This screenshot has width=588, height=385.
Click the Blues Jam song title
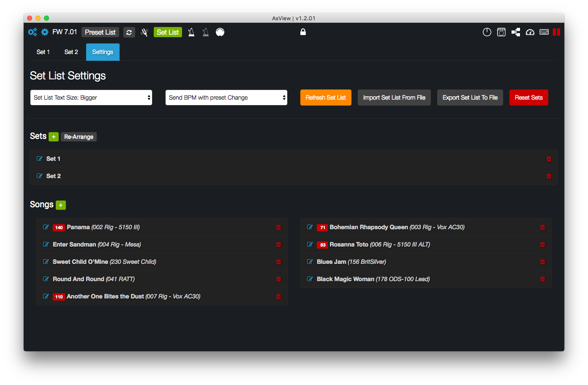tap(332, 262)
